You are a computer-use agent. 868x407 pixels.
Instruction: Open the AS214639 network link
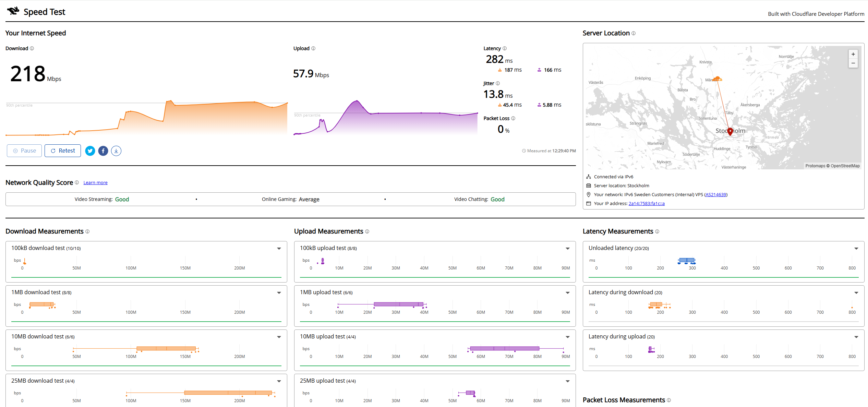coord(716,195)
